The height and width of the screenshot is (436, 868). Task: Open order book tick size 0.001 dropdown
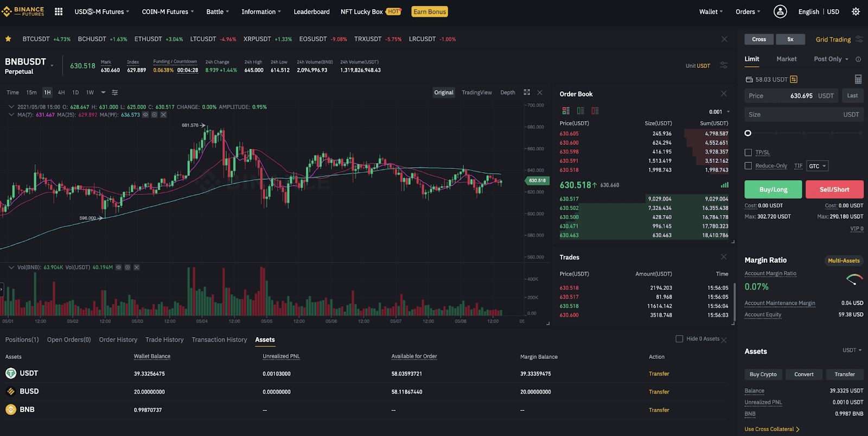pyautogui.click(x=719, y=112)
